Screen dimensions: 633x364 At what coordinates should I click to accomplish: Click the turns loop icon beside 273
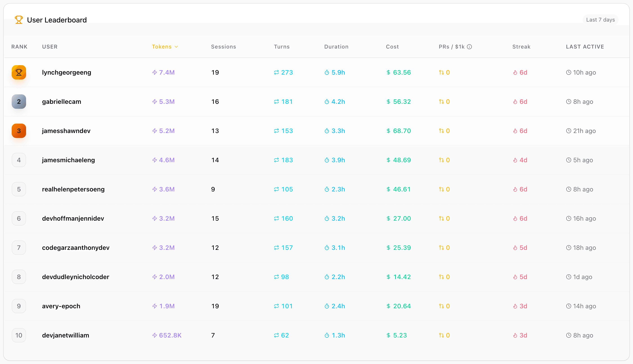276,73
